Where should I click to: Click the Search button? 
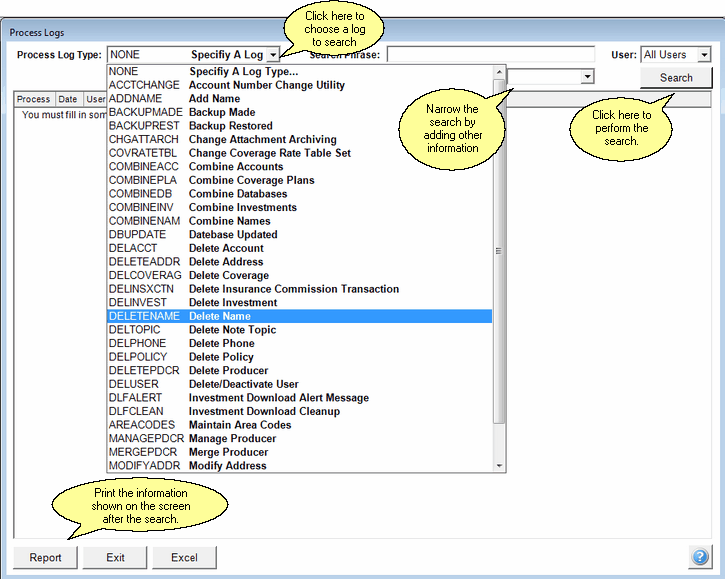pyautogui.click(x=676, y=78)
